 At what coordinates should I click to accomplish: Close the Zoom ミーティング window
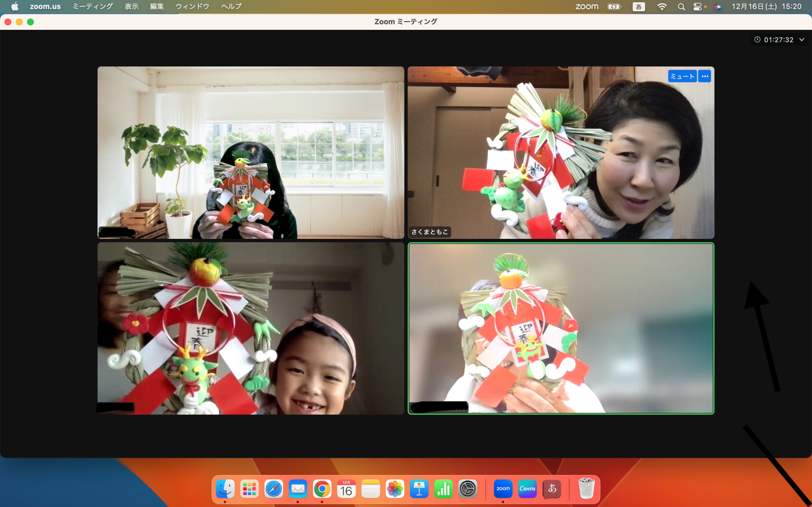pos(8,22)
